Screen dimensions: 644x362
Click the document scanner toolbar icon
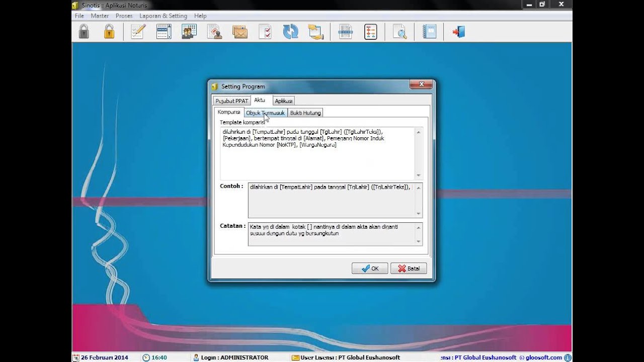click(x=345, y=32)
